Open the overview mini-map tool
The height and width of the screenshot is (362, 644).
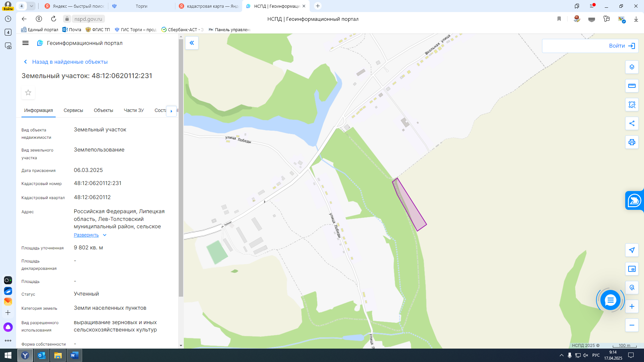click(x=632, y=269)
